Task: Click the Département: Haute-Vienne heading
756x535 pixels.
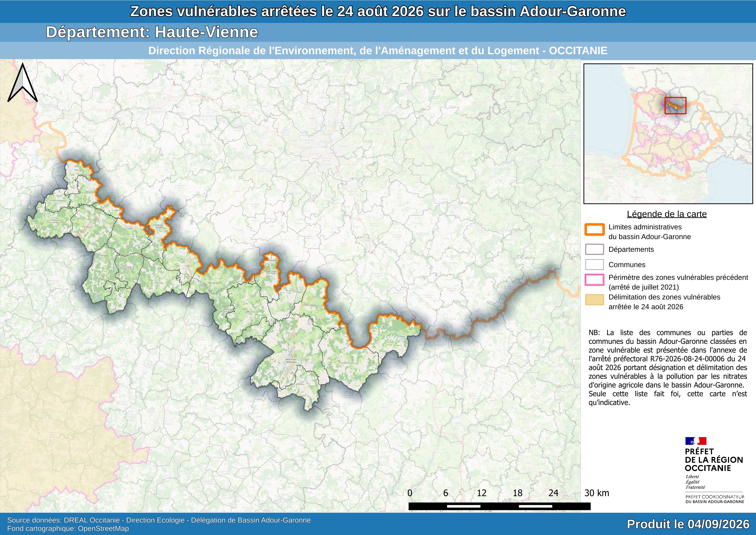Action: [x=152, y=32]
